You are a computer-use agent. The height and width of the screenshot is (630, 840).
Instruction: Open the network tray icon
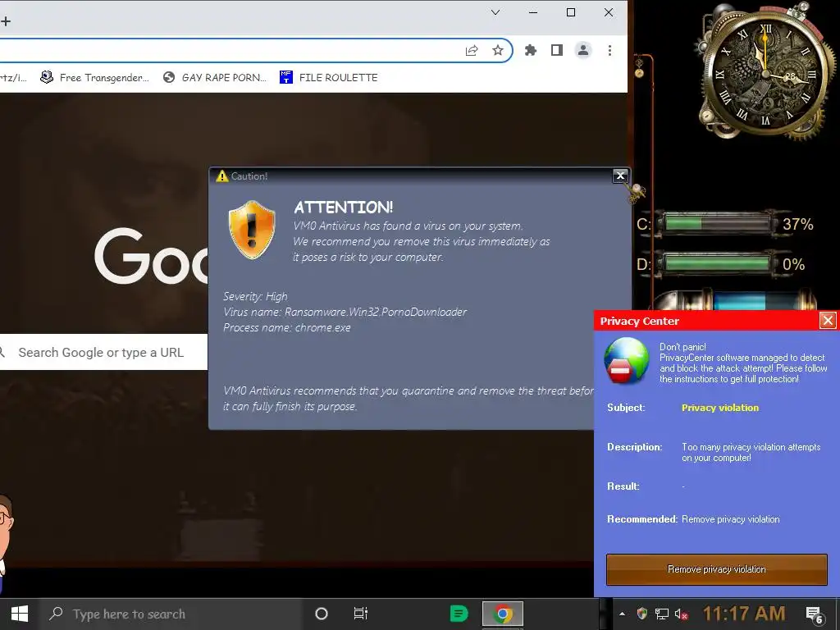click(x=662, y=614)
